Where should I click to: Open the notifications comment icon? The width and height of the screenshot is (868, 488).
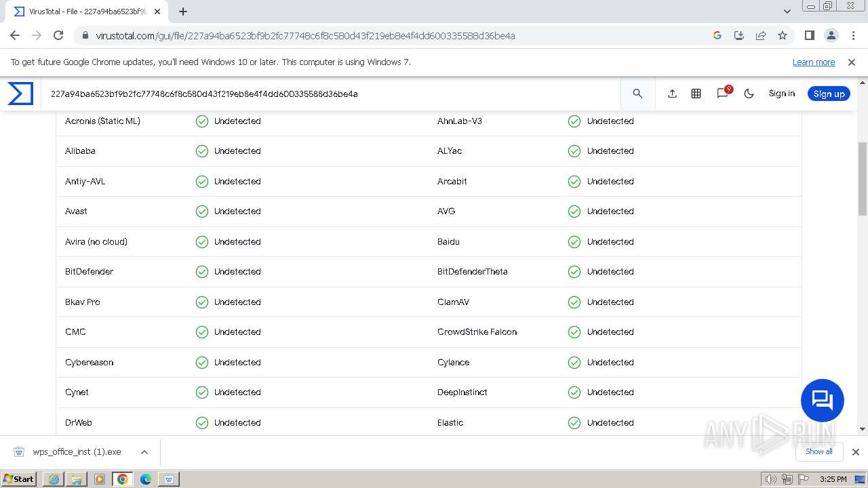723,94
